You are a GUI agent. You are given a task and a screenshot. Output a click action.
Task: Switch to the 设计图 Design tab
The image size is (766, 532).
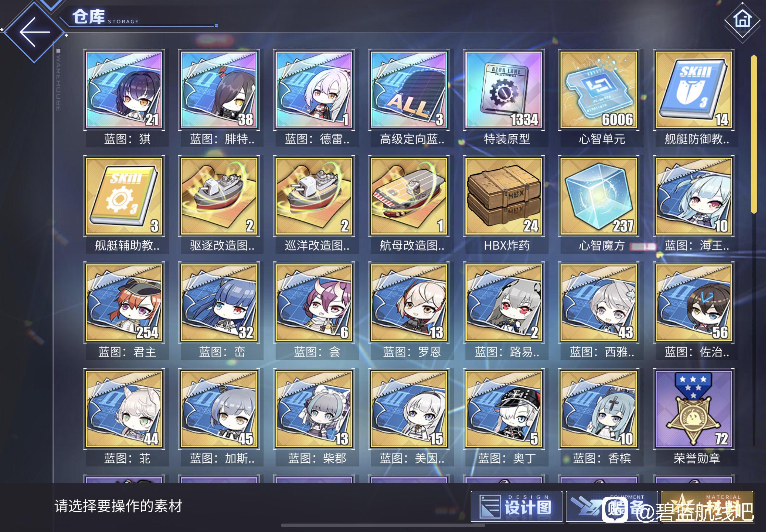pyautogui.click(x=516, y=507)
